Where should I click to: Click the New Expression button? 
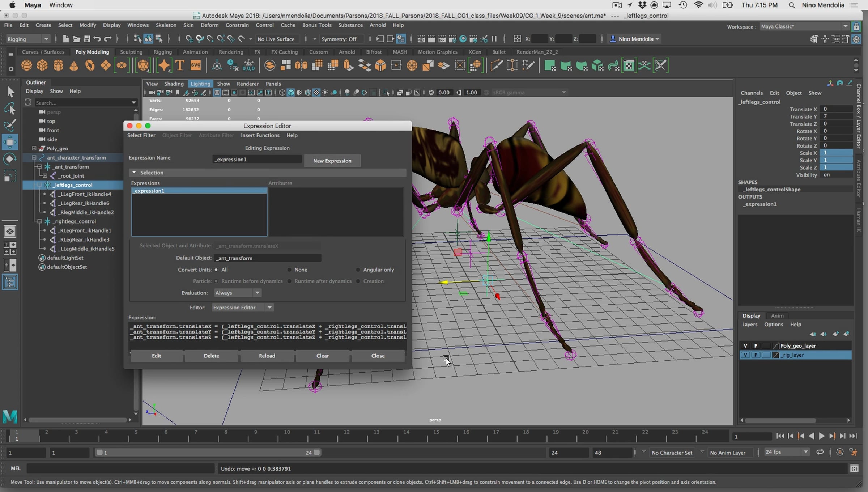click(x=332, y=161)
